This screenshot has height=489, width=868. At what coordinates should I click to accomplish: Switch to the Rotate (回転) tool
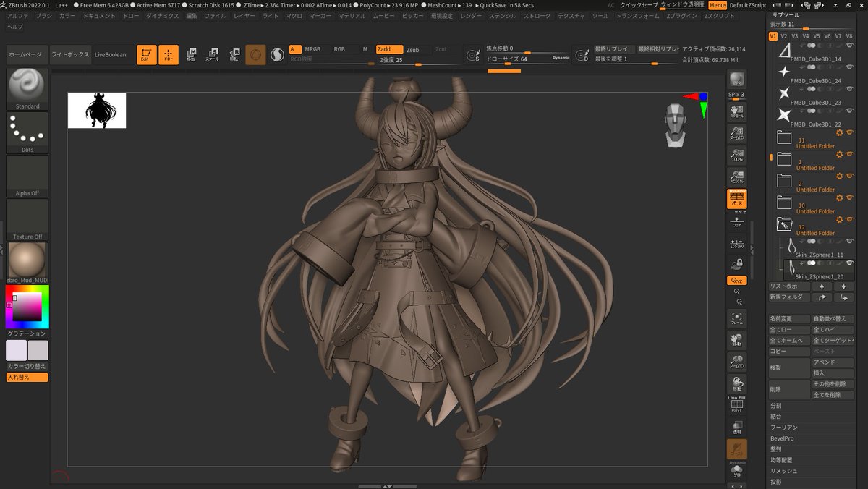(x=234, y=54)
